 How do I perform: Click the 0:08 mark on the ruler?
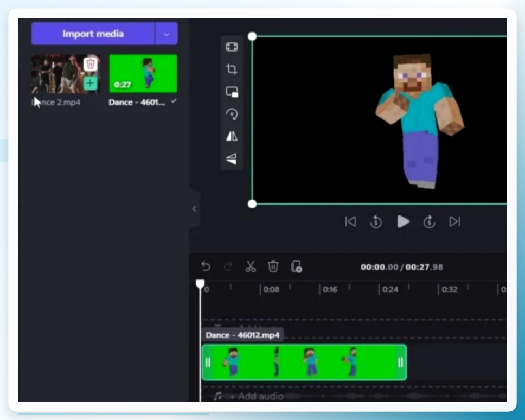(x=271, y=289)
